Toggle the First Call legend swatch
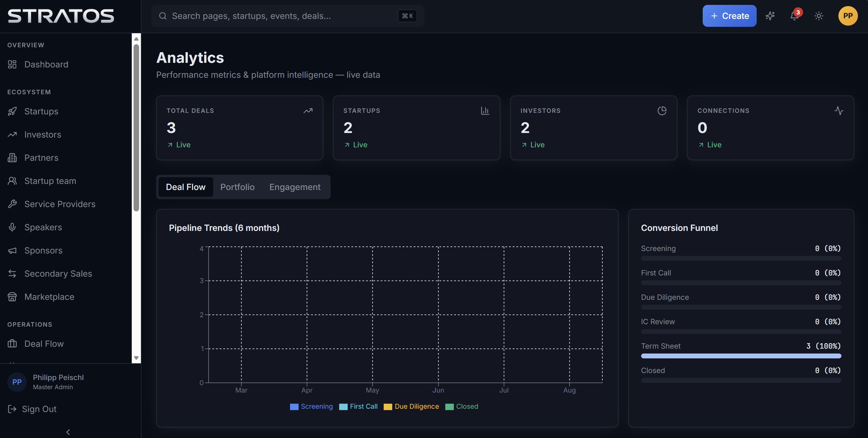868x438 pixels. (x=343, y=407)
